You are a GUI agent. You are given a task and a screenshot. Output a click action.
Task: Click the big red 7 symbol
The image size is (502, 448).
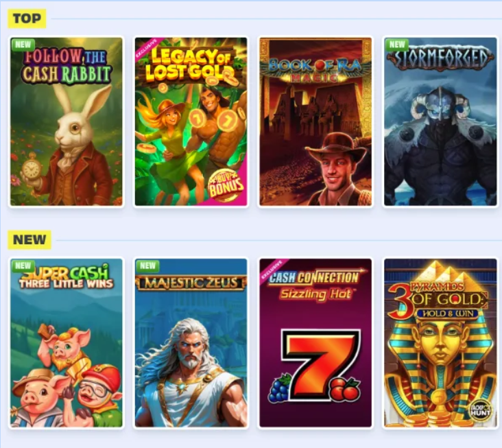(x=321, y=364)
